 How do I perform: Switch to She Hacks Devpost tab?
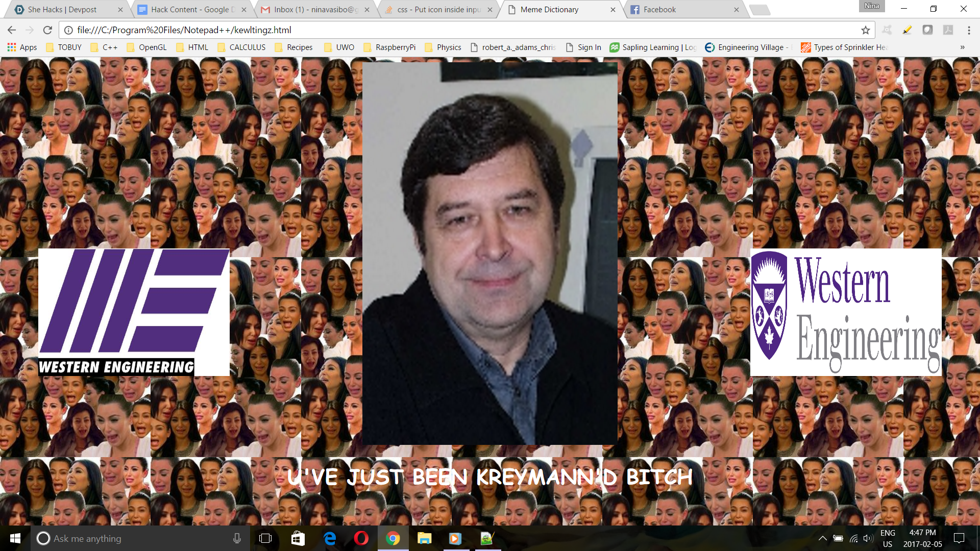tap(62, 9)
